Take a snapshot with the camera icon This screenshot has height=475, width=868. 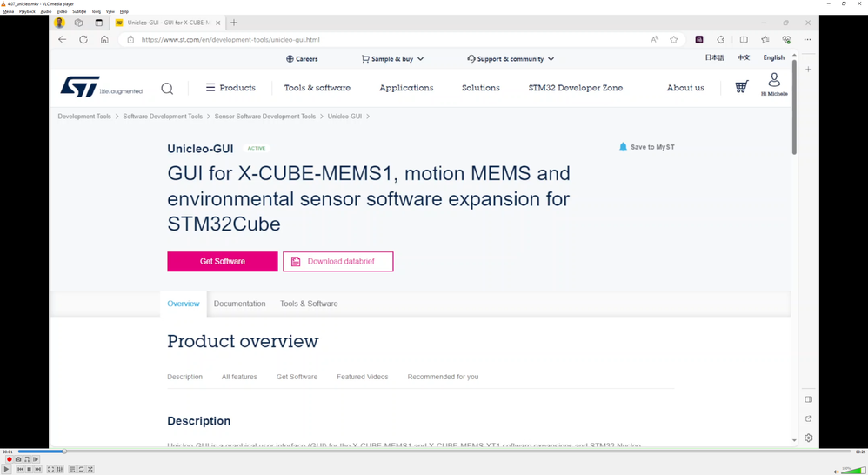(x=18, y=459)
